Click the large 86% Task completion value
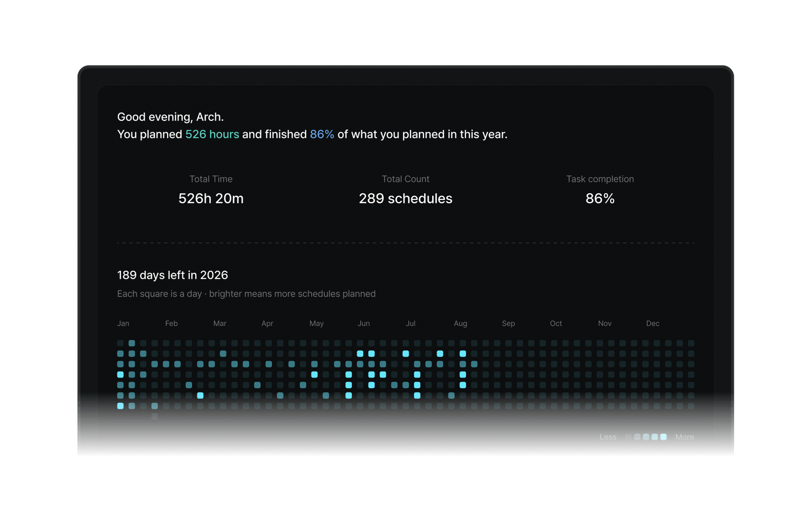This screenshot has height=532, width=807. coord(600,198)
